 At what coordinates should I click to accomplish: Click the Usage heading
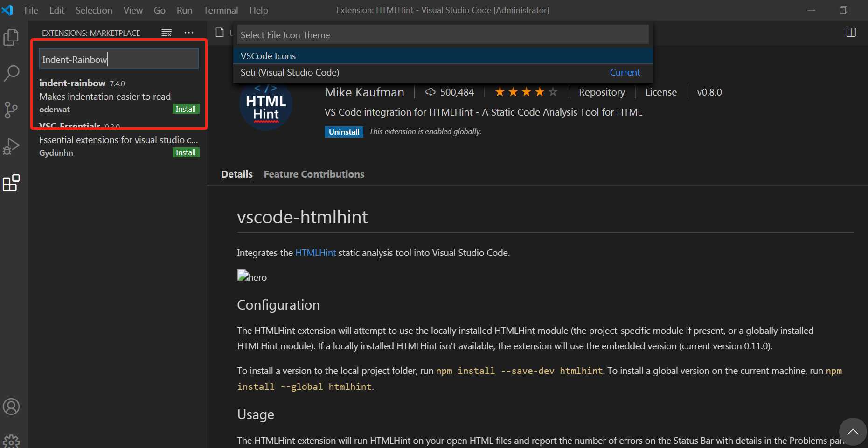pyautogui.click(x=256, y=414)
